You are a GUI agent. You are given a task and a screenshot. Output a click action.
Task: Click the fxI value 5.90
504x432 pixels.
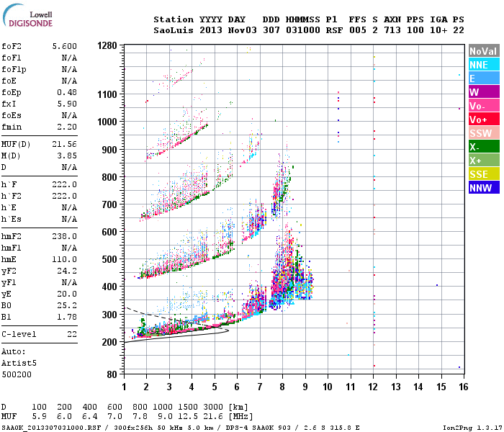(67, 104)
